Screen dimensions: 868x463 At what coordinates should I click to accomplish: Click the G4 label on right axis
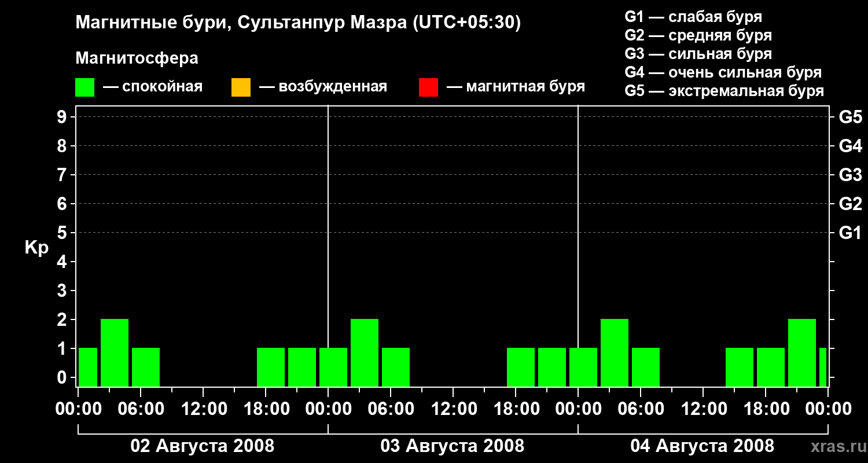coord(851,146)
